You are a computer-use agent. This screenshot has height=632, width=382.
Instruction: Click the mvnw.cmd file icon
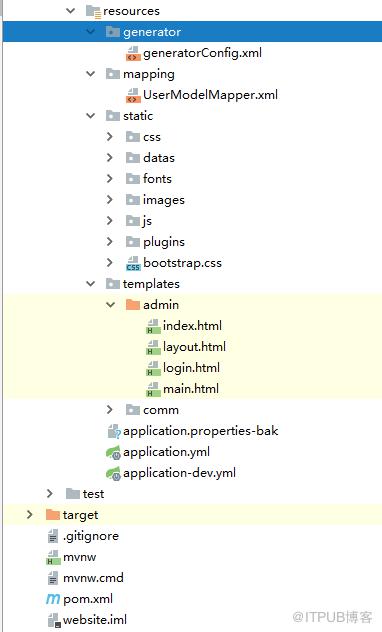click(53, 578)
